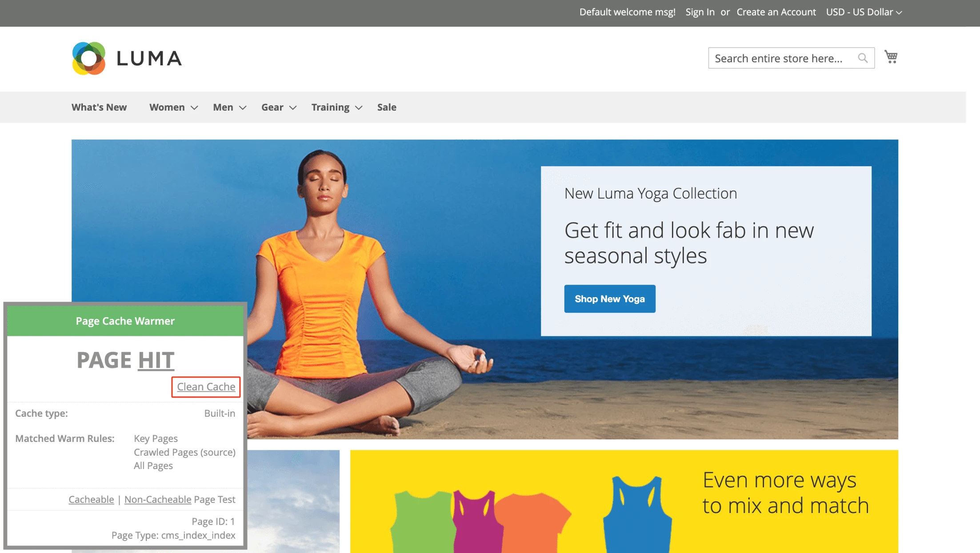980x553 pixels.
Task: Click the Create an Account link
Action: point(777,12)
